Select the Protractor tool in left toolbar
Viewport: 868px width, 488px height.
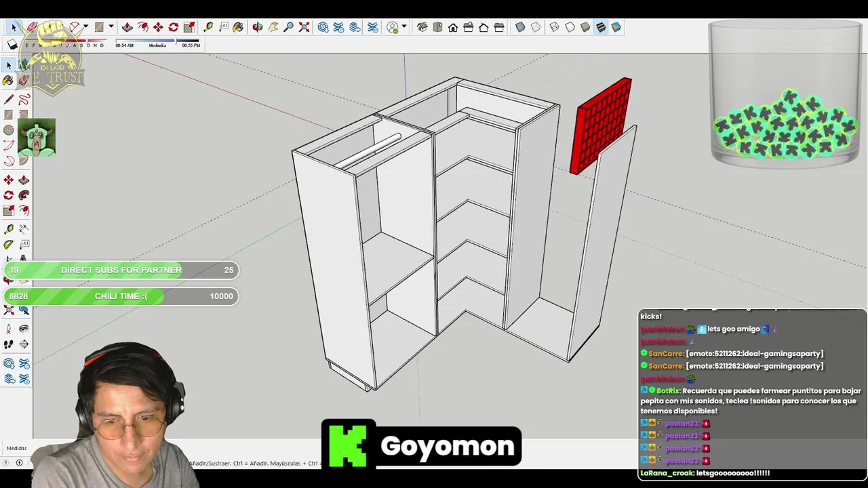tap(9, 244)
